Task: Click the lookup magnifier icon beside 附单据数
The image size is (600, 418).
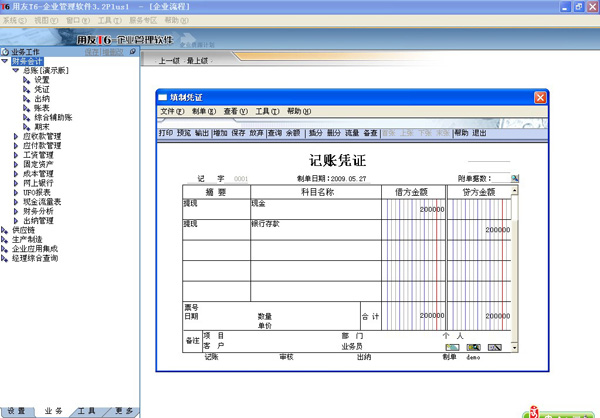Action: [515, 178]
